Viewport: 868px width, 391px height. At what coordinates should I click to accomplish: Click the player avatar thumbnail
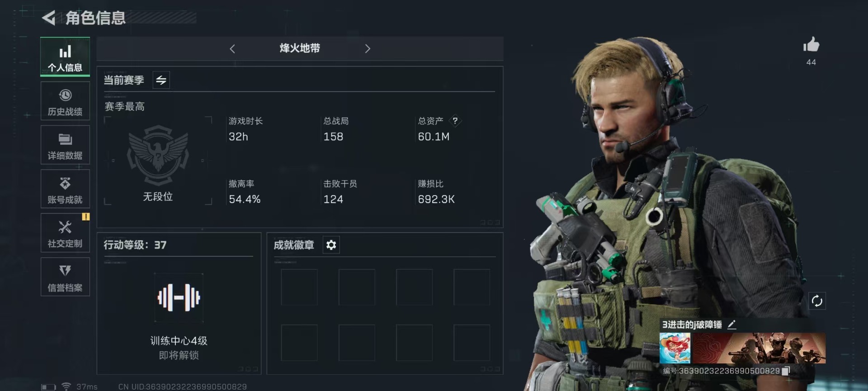click(675, 348)
